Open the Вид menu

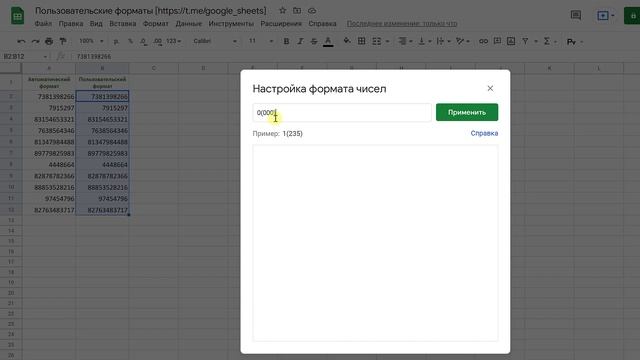click(x=96, y=24)
